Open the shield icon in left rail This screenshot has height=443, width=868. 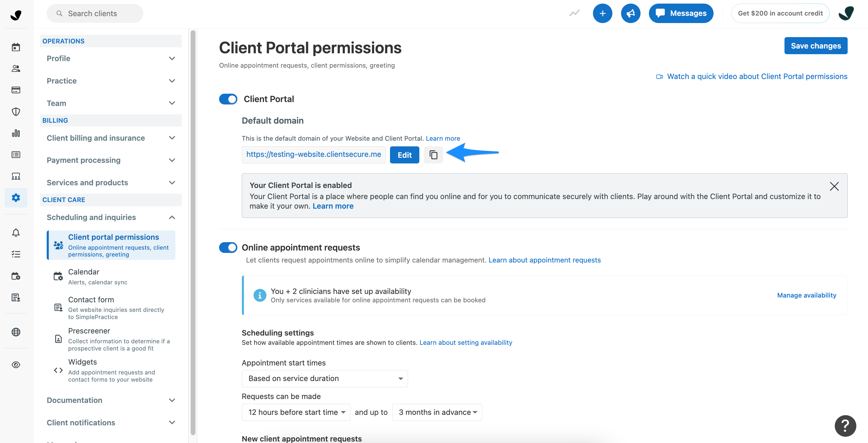pos(16,112)
